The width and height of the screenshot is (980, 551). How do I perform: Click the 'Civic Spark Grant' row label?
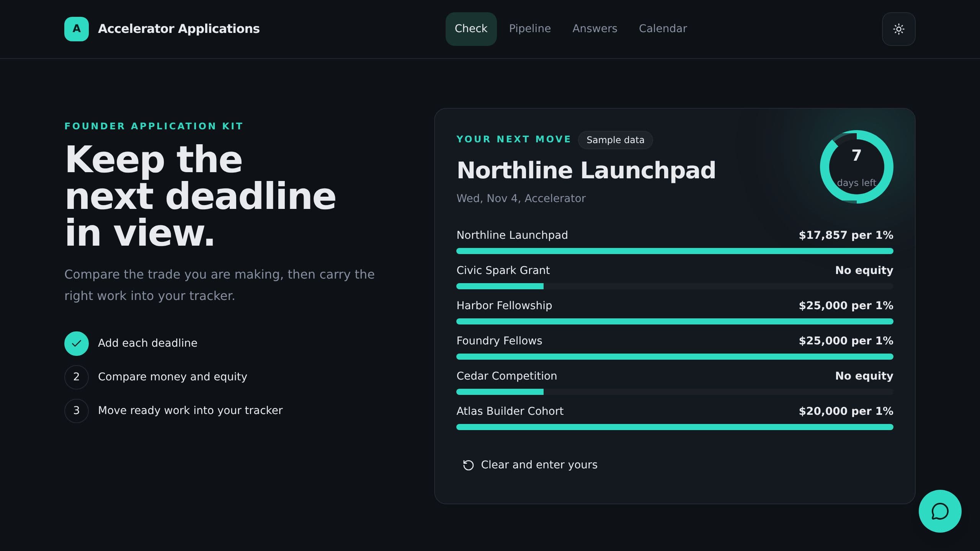503,271
